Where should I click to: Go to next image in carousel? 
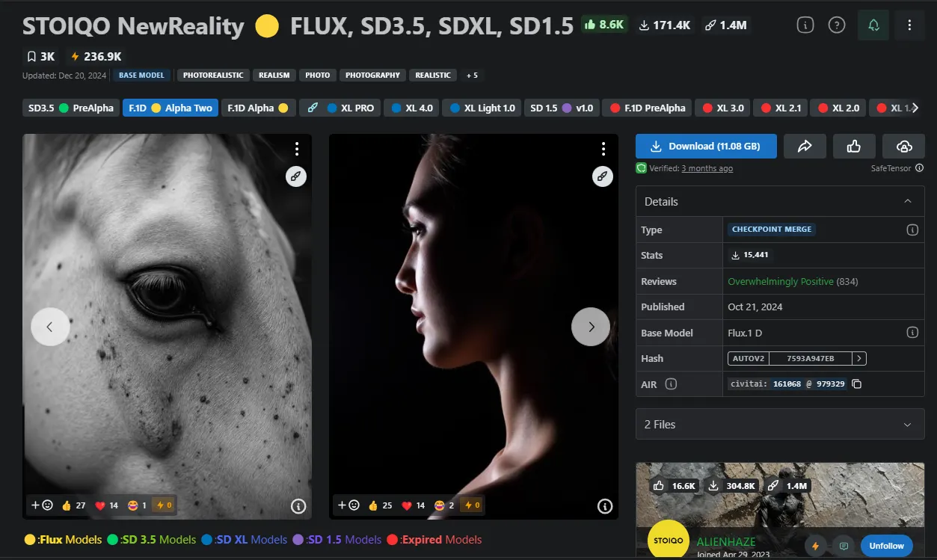pos(590,327)
